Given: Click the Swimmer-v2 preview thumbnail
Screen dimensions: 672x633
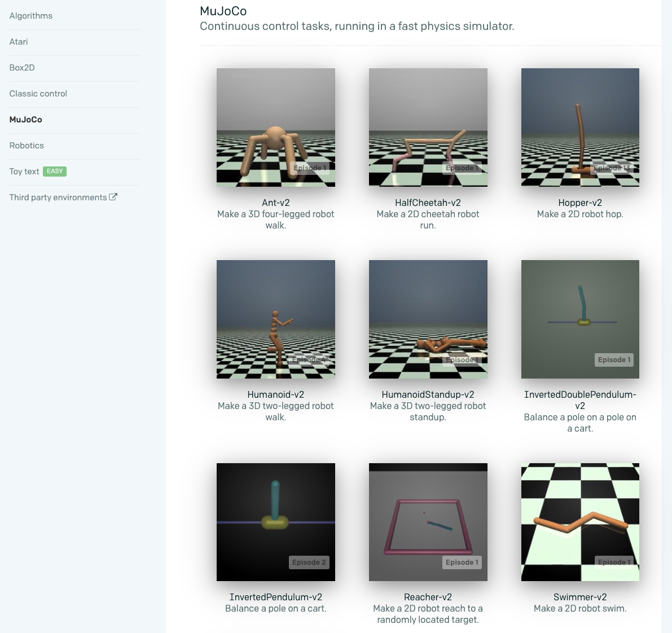Looking at the screenshot, I should (580, 522).
